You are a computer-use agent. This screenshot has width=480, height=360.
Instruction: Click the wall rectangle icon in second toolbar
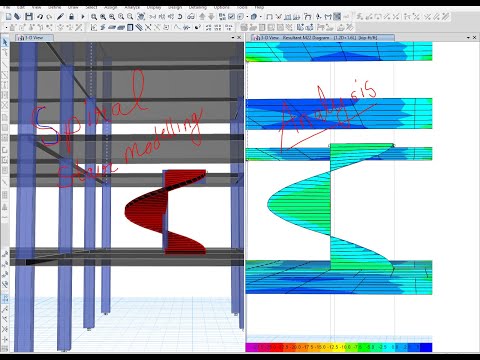tap(130, 27)
